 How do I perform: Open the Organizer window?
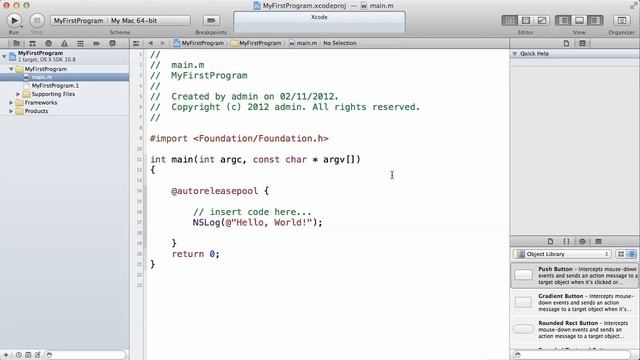coord(622,20)
